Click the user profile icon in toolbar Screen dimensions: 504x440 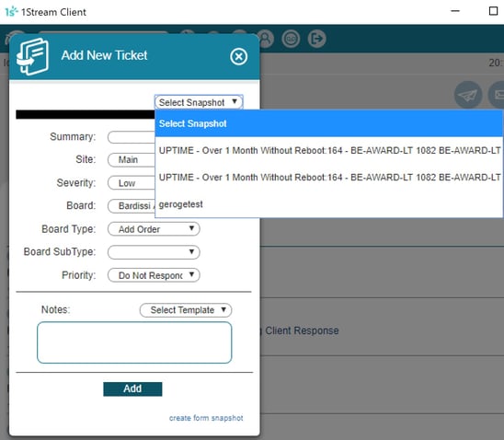tap(266, 39)
